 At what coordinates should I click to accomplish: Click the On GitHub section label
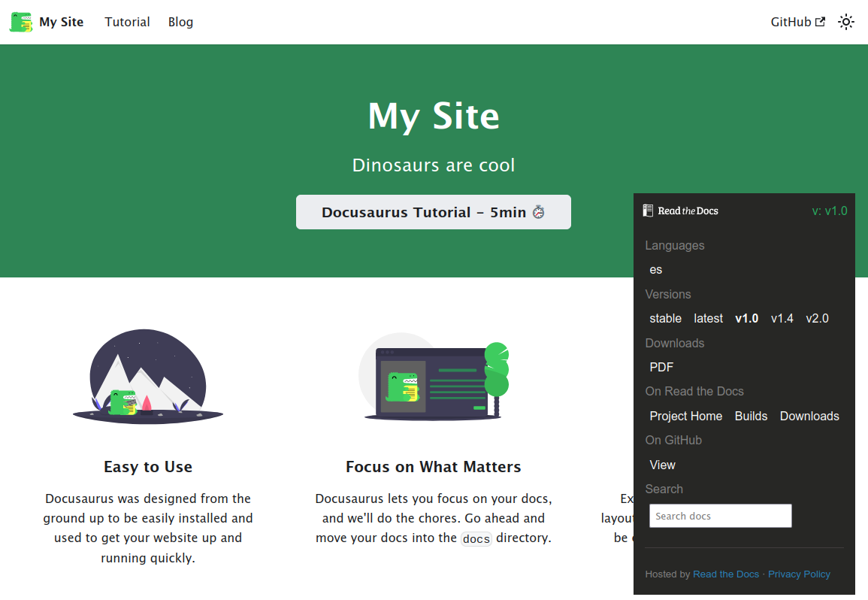pyautogui.click(x=673, y=441)
